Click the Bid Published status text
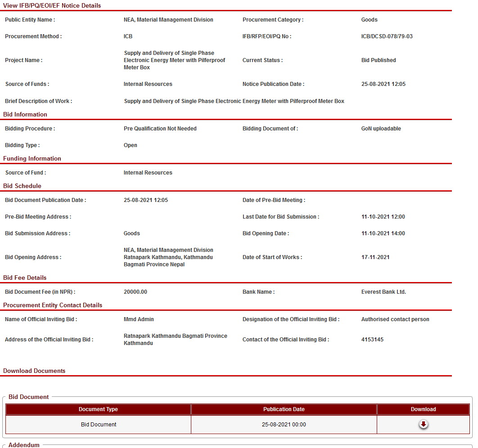 tap(379, 60)
